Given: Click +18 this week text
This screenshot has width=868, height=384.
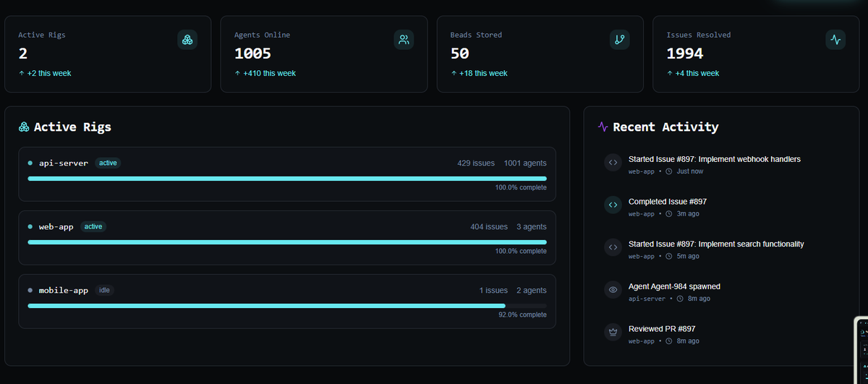Looking at the screenshot, I should click(483, 73).
